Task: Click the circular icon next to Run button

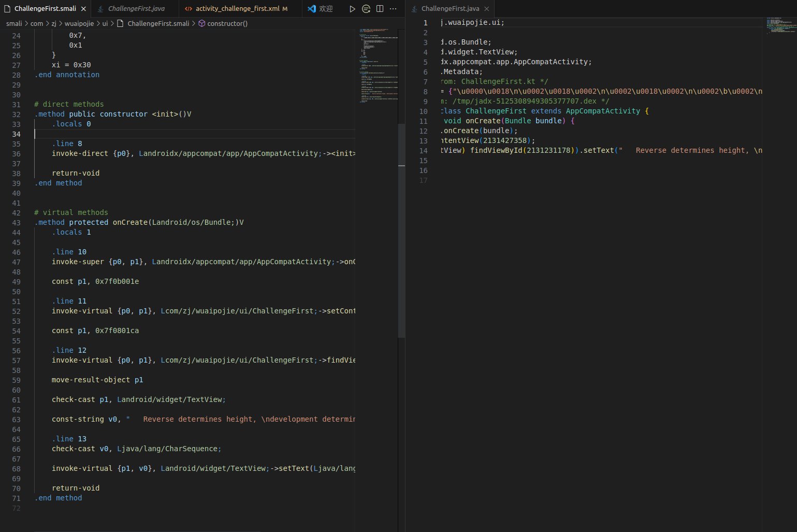Action: click(366, 9)
